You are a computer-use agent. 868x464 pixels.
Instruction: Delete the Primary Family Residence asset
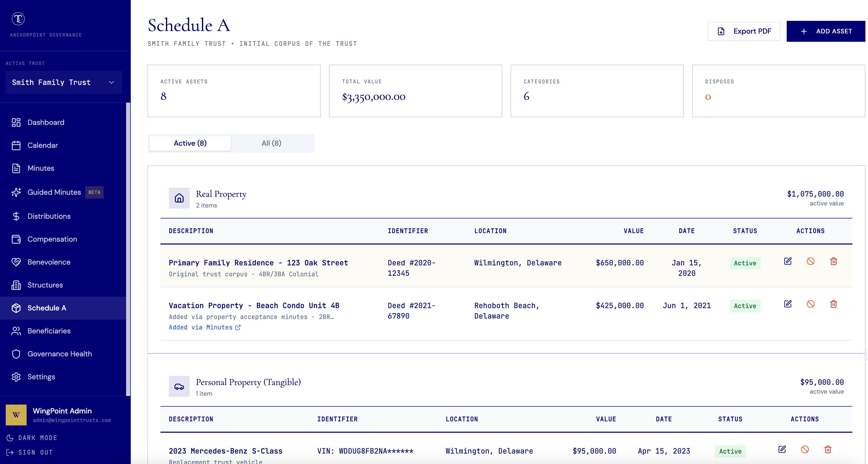point(834,261)
